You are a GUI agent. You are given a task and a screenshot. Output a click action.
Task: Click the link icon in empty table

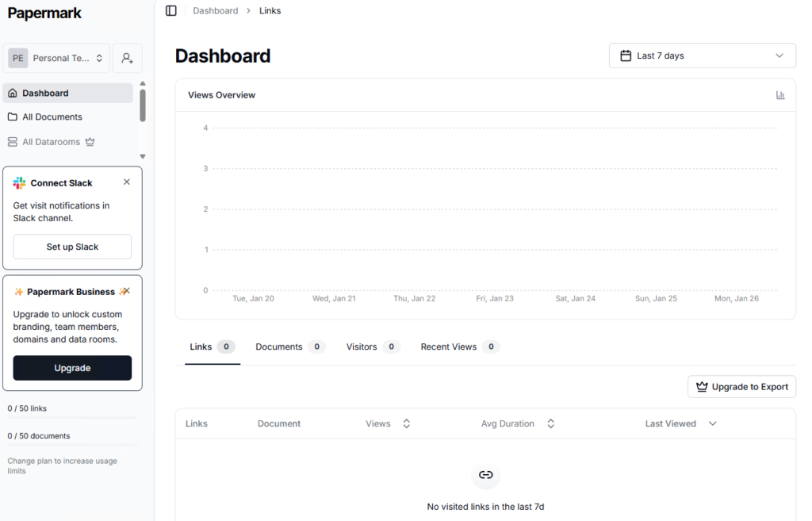485,475
